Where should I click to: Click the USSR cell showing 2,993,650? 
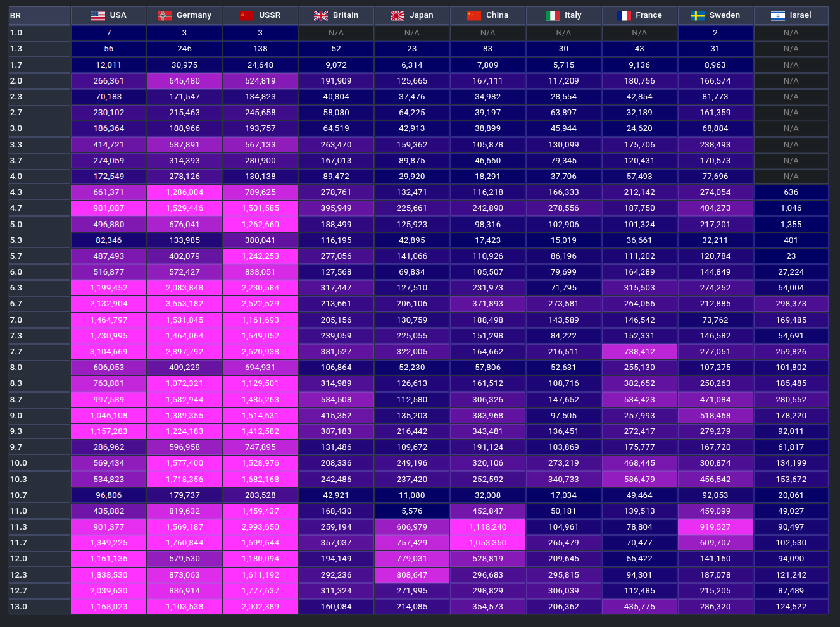coord(260,527)
